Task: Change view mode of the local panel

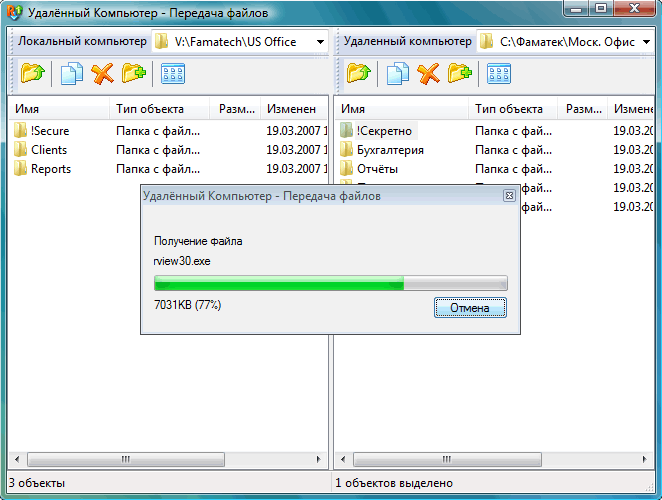Action: 173,73
